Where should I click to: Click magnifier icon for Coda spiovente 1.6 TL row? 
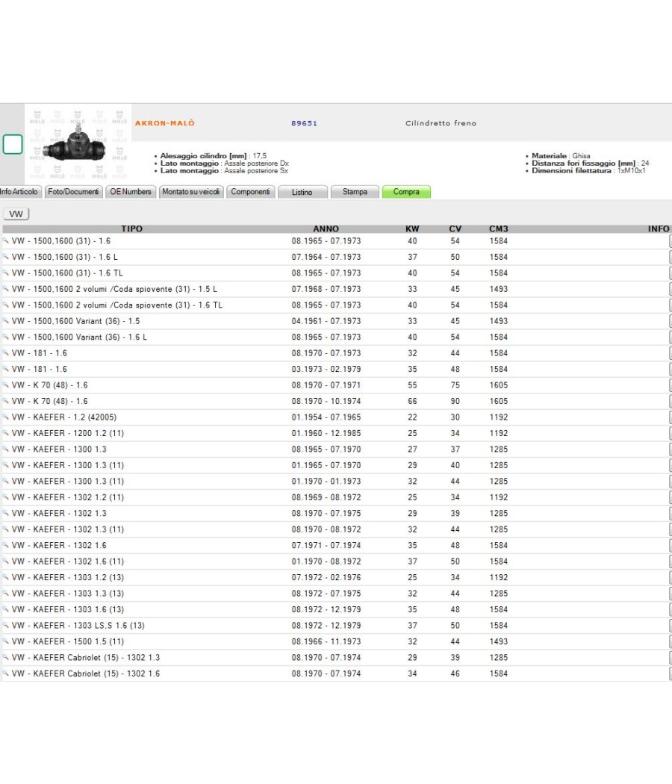(6, 305)
